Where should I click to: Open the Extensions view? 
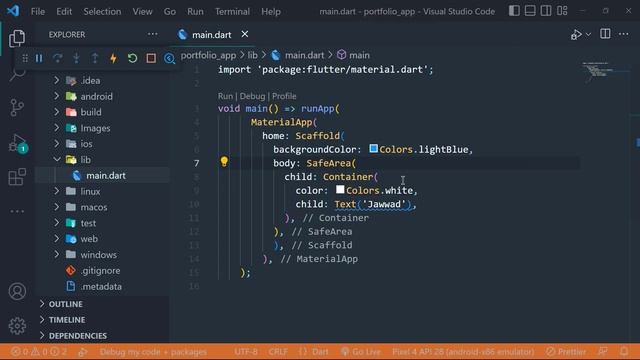(x=17, y=177)
